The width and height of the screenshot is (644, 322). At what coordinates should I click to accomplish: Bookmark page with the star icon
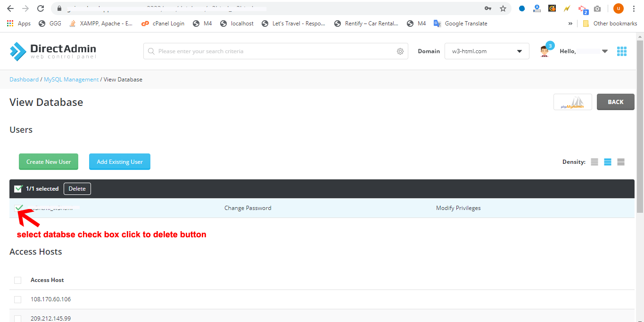click(503, 8)
